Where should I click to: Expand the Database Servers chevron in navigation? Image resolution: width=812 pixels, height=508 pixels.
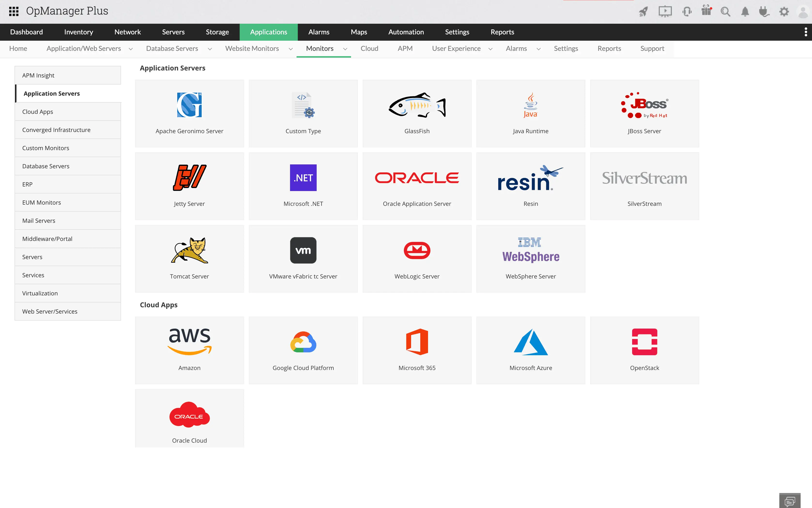tap(210, 49)
